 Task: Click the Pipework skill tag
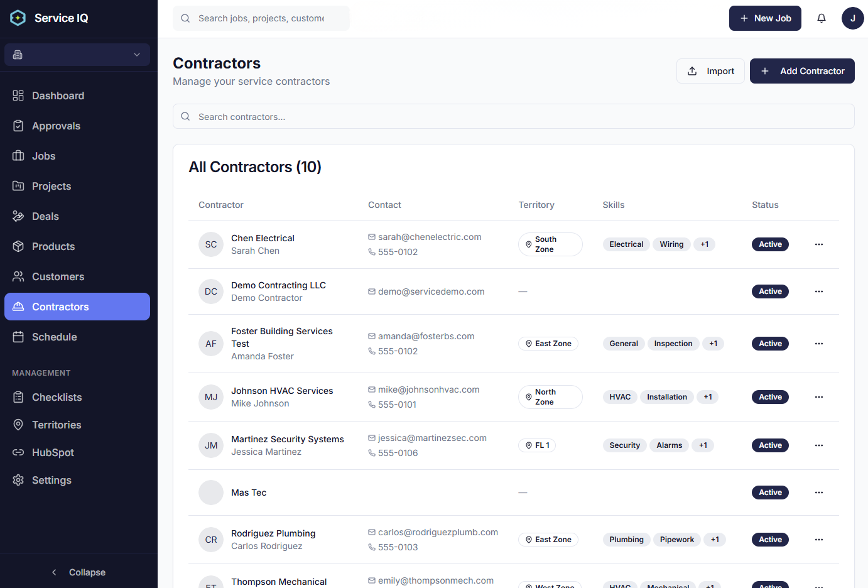(x=677, y=540)
